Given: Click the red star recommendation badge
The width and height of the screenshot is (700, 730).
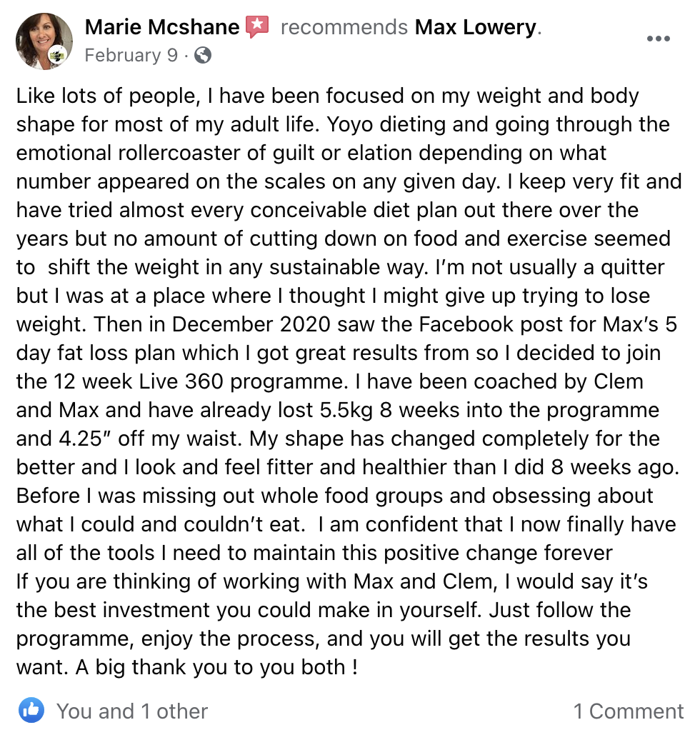Looking at the screenshot, I should click(257, 26).
